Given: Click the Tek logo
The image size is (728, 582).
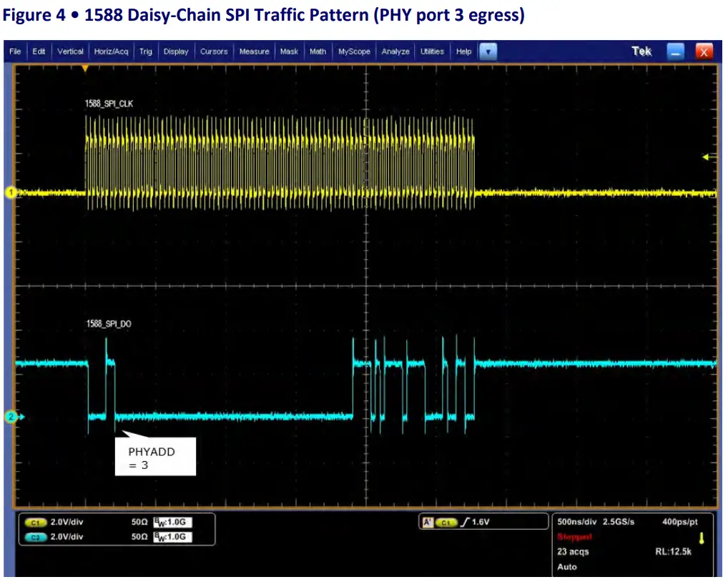Looking at the screenshot, I should 641,51.
